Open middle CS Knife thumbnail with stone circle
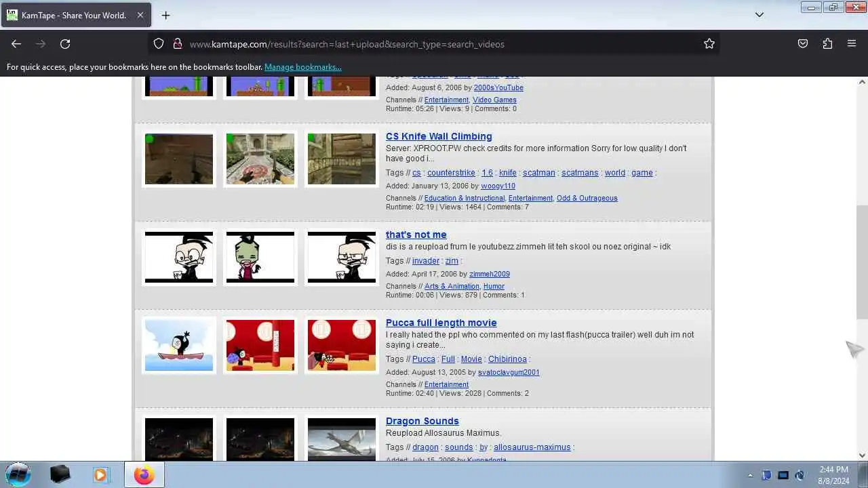The image size is (868, 488). [260, 159]
